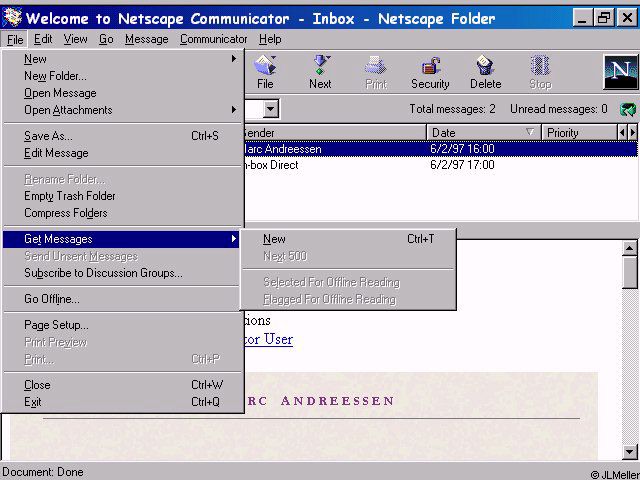Click message pane scroll up arrow
640x480 pixels.
[x=629, y=248]
